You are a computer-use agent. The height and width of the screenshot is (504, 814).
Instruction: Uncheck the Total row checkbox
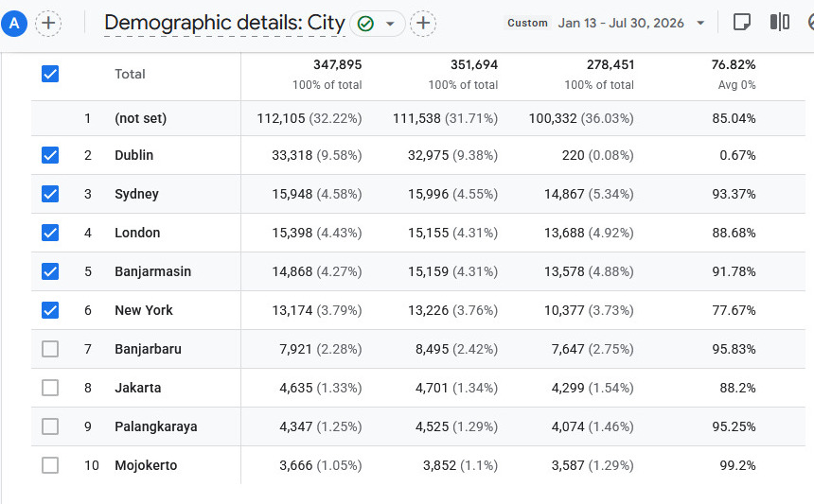coord(50,74)
